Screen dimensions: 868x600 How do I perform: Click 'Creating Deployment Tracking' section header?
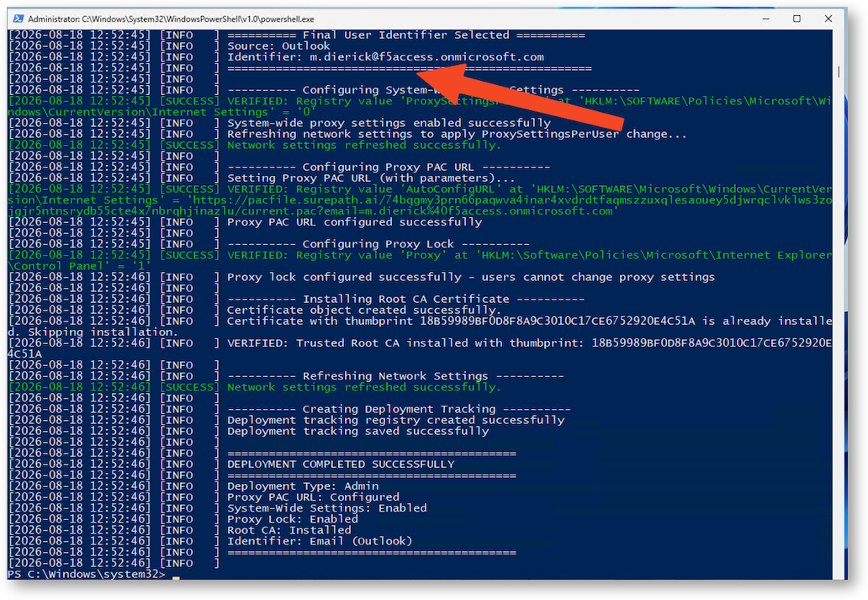click(399, 409)
